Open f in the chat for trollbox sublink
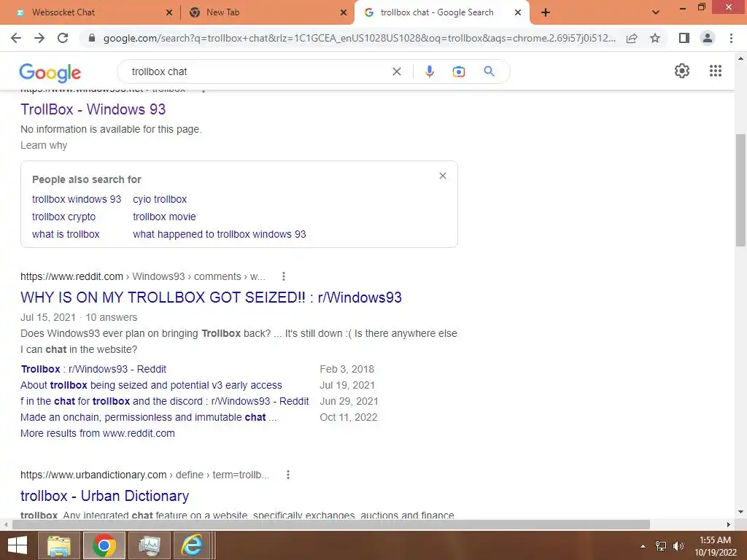Screen dimensions: 747x560 [x=164, y=401]
